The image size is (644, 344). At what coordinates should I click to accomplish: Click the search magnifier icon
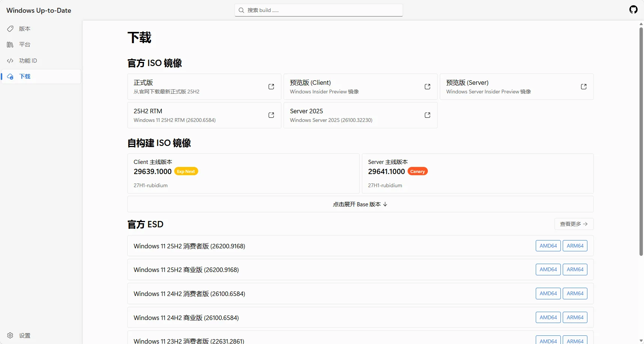241,10
